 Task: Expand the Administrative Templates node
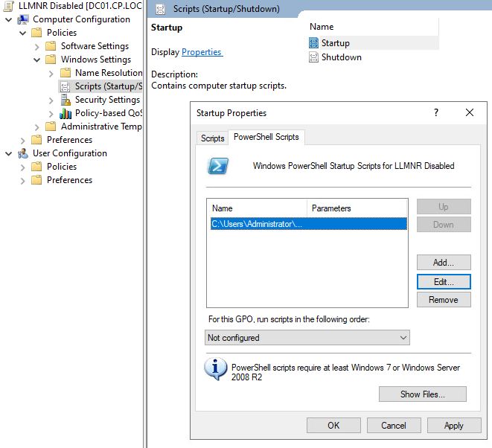37,127
